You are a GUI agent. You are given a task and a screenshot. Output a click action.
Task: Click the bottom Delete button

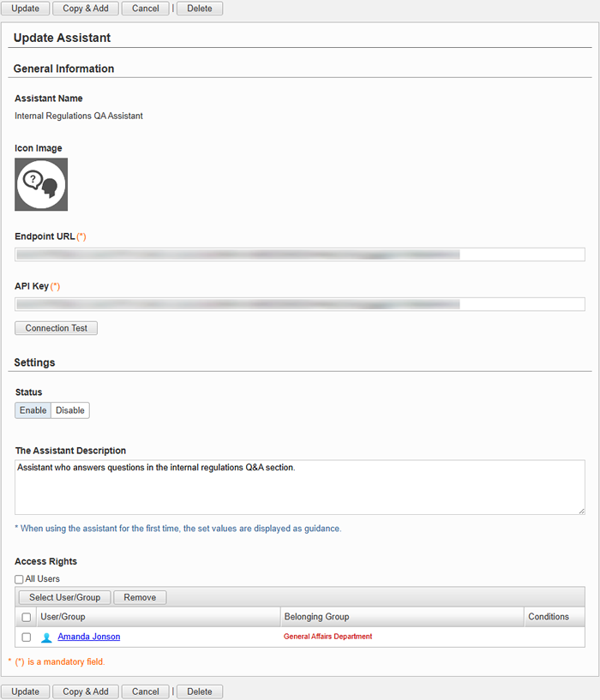point(200,691)
